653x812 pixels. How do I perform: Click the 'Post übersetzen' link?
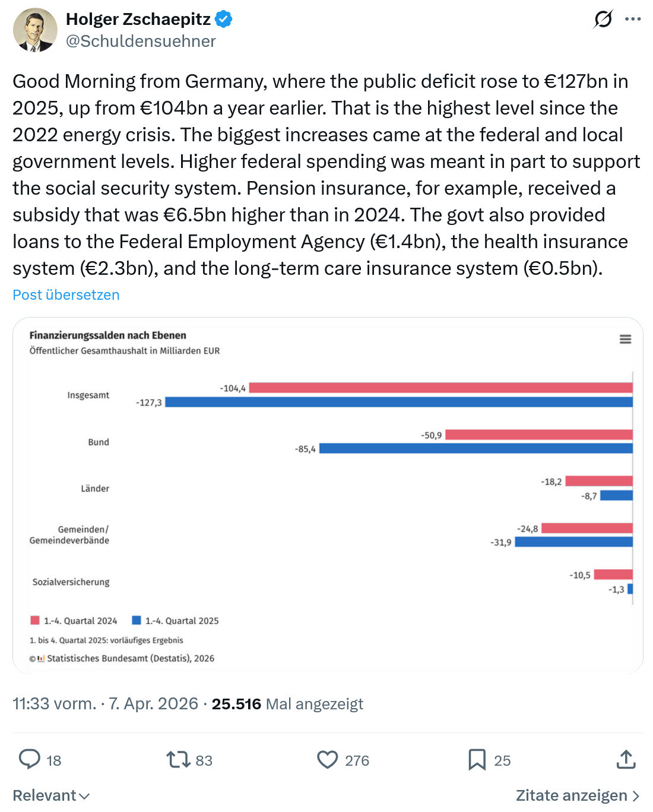[x=66, y=294]
